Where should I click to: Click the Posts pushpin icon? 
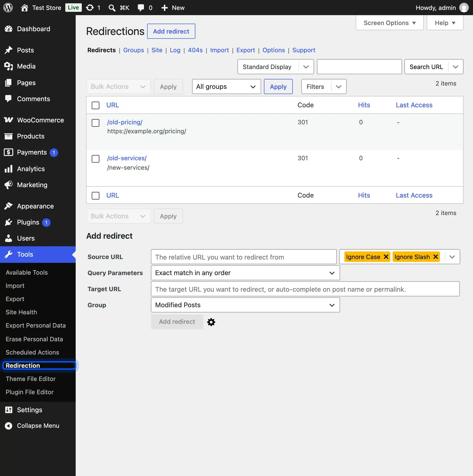pyautogui.click(x=8, y=50)
